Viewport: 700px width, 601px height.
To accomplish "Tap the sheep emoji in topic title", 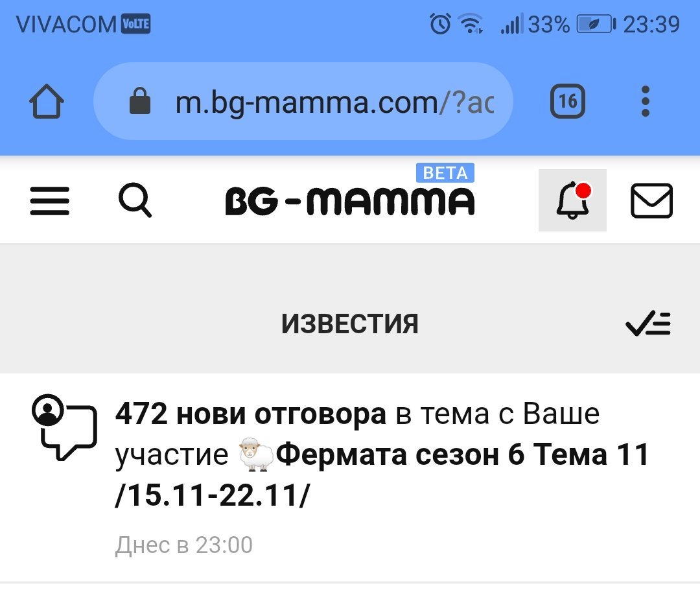I will pos(256,455).
